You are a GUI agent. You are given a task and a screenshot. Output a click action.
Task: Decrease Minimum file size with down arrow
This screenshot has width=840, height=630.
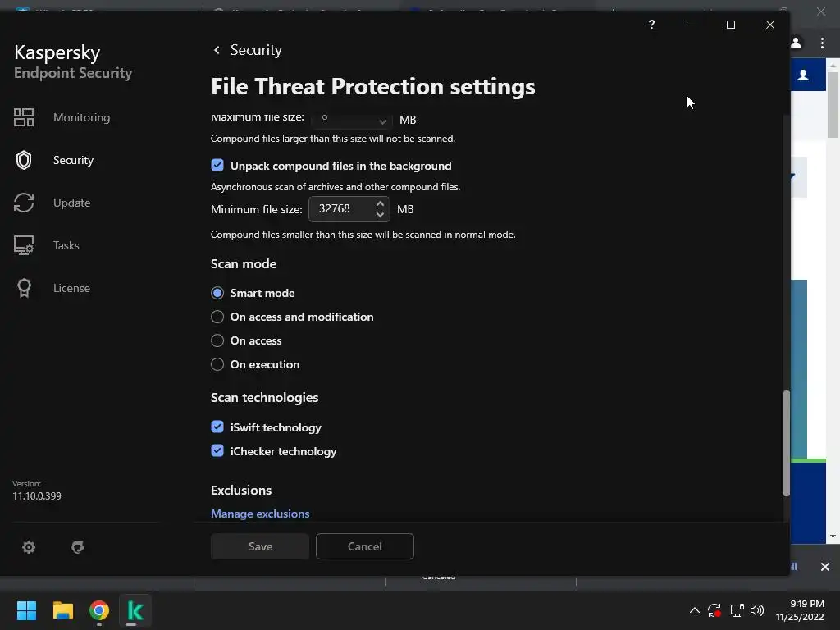380,215
